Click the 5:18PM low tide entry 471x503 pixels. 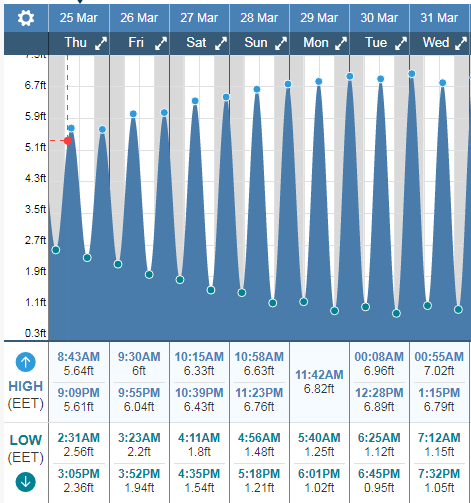(259, 480)
